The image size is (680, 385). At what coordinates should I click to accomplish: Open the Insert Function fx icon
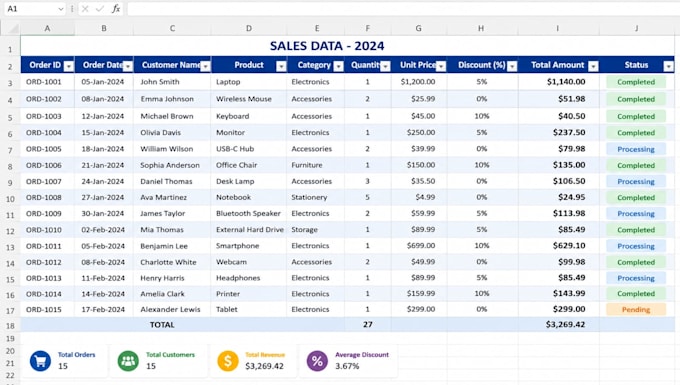[x=116, y=9]
